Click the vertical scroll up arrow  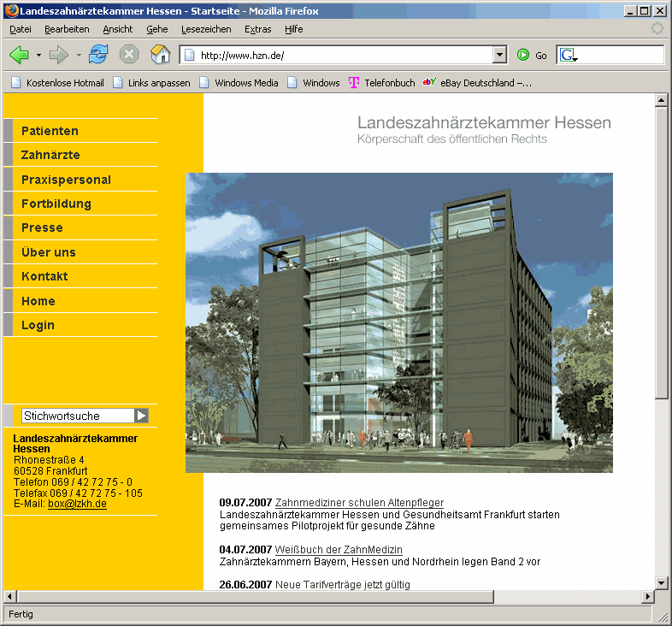pyautogui.click(x=661, y=101)
